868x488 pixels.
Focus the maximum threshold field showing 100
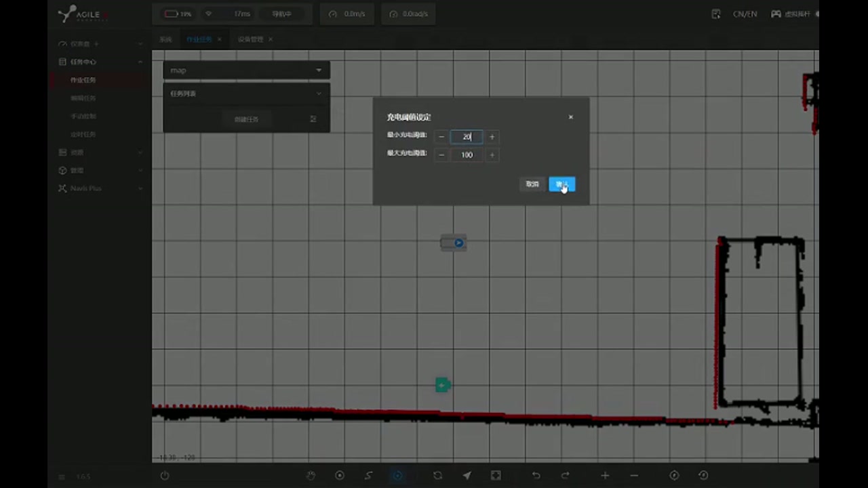[x=467, y=155]
